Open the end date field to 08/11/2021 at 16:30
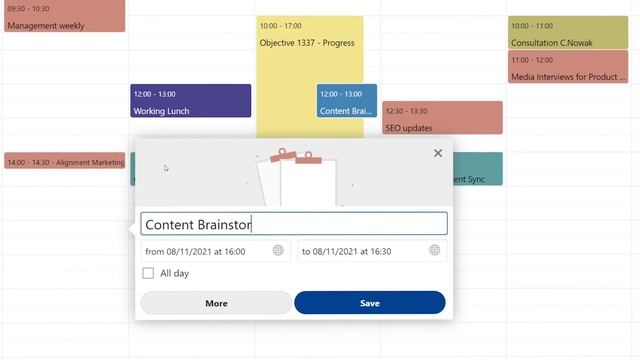The width and height of the screenshot is (640, 360). [x=372, y=251]
